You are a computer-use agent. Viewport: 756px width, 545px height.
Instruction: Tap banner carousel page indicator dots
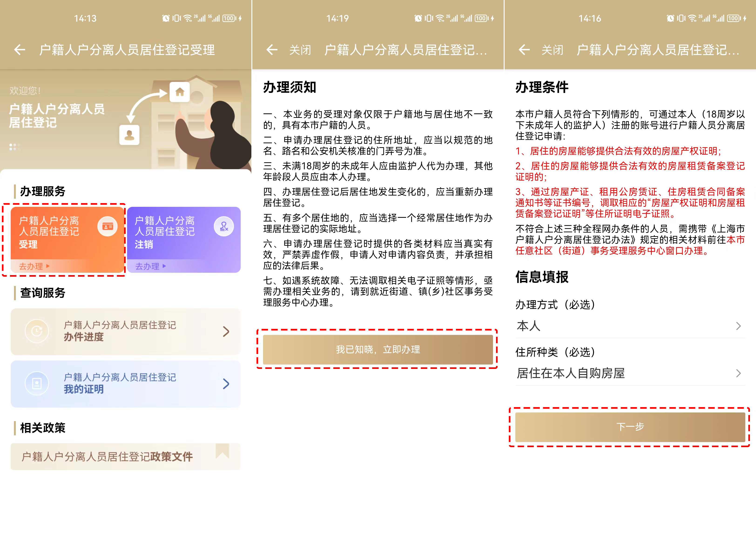[14, 147]
